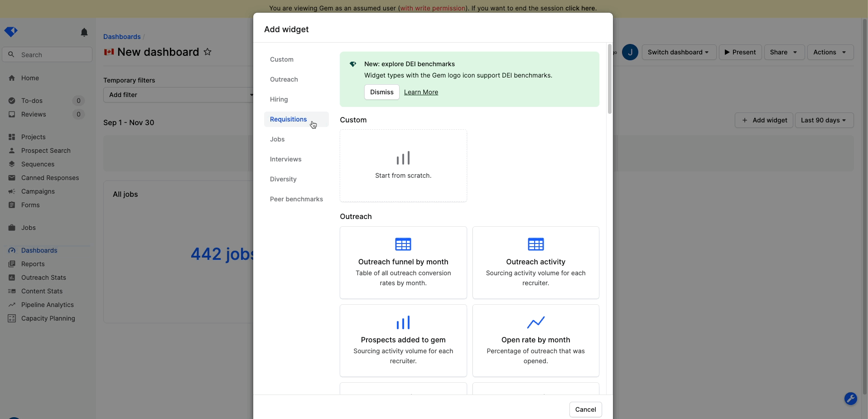This screenshot has height=419, width=868.
Task: Cancel the Add widget dialog
Action: point(585,409)
